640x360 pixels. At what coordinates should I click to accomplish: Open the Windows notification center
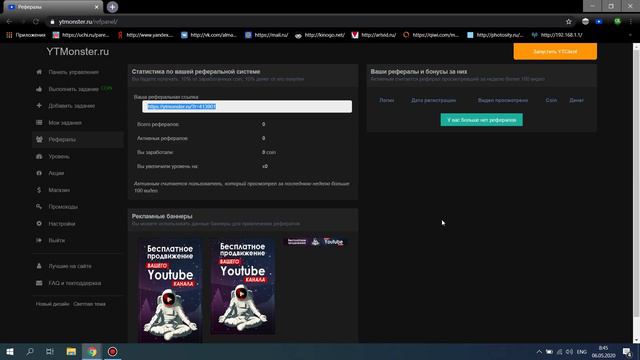pyautogui.click(x=627, y=352)
